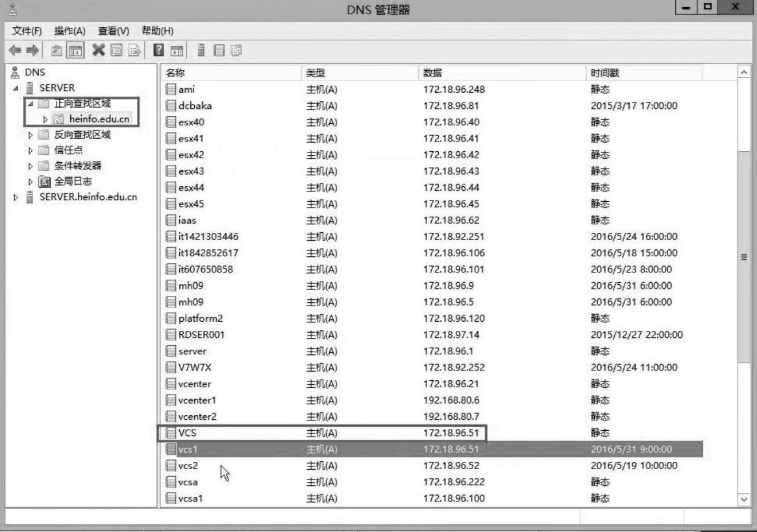Delete the selected record with X icon

click(x=99, y=50)
